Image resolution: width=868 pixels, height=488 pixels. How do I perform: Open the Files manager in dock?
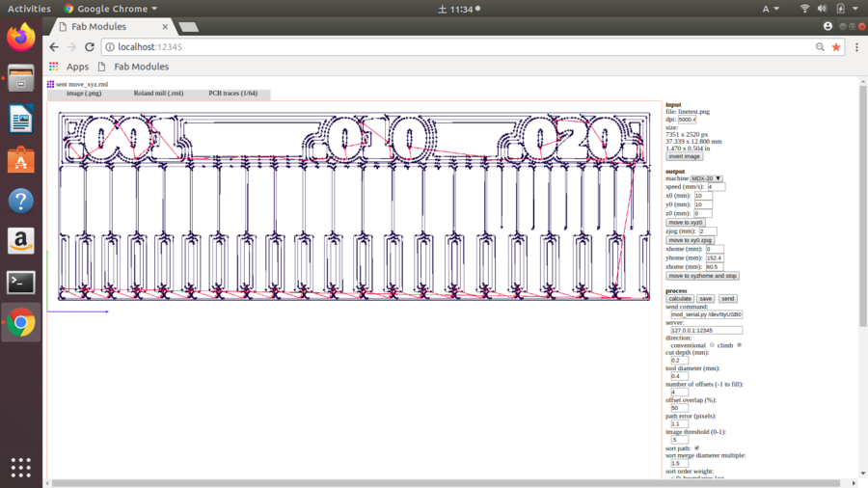(x=20, y=78)
